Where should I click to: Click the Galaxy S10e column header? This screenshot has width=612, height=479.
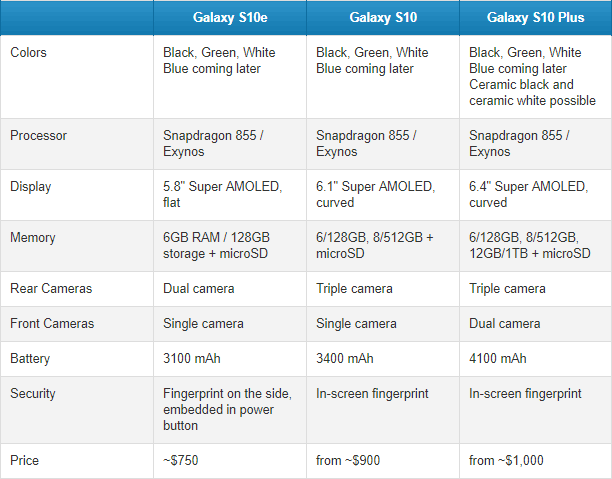230,18
